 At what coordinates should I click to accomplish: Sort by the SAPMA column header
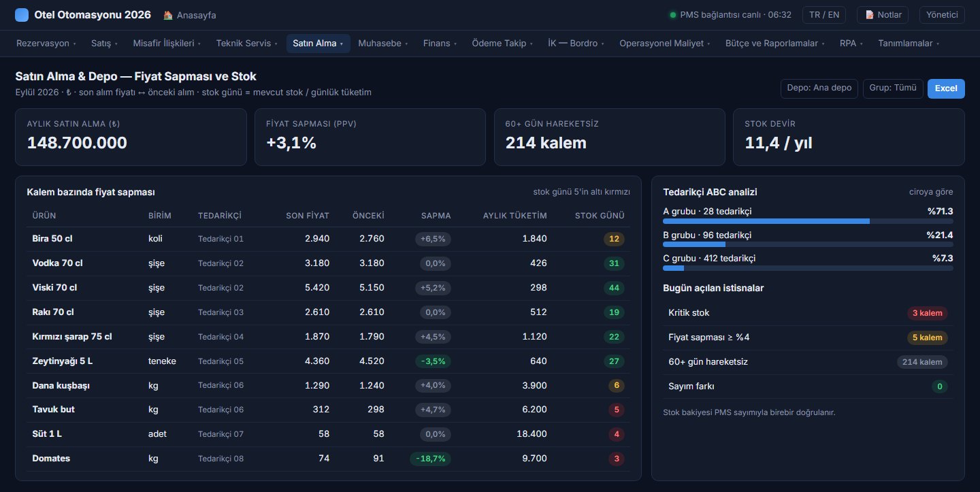436,216
